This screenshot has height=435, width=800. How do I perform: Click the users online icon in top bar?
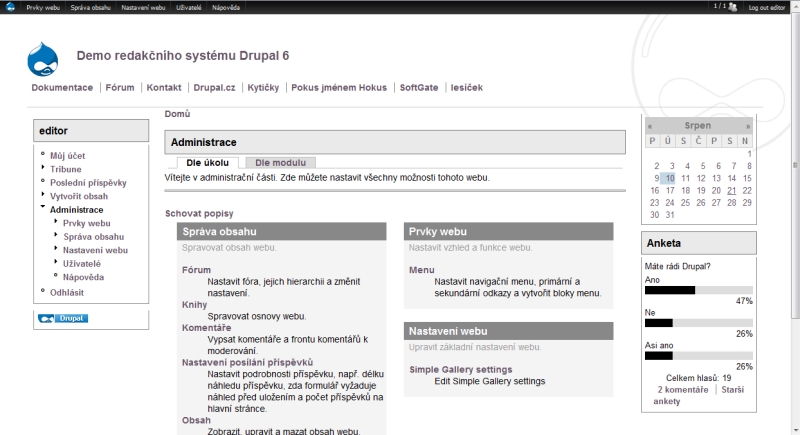[x=733, y=7]
